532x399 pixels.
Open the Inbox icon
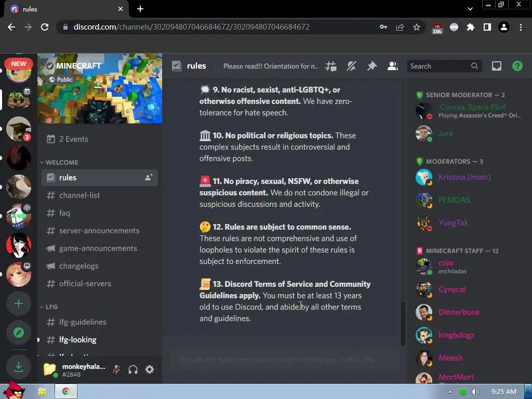pyautogui.click(x=496, y=66)
